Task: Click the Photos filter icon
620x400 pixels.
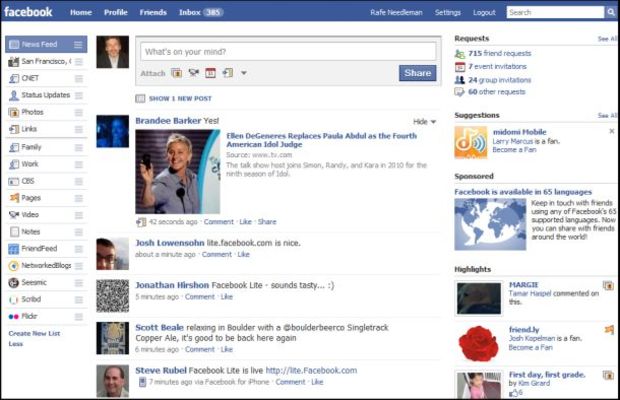Action: 14,112
